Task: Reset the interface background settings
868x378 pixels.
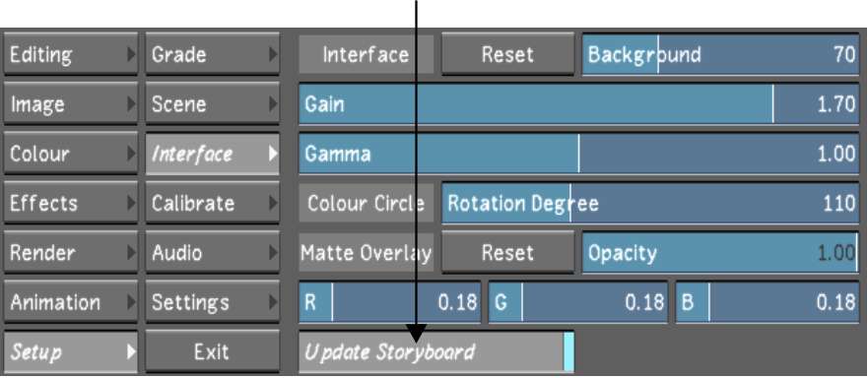Action: click(507, 54)
